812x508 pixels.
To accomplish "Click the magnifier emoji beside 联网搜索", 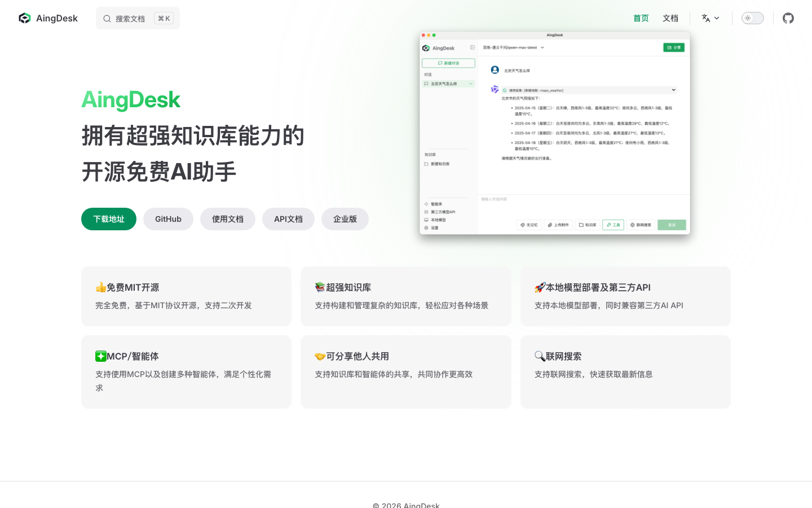I will (540, 356).
